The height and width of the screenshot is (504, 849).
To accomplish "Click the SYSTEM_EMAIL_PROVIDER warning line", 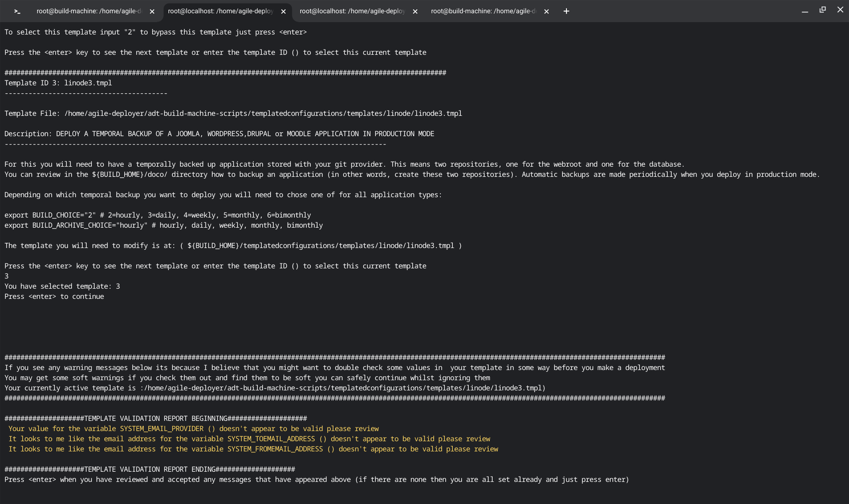I will [193, 429].
